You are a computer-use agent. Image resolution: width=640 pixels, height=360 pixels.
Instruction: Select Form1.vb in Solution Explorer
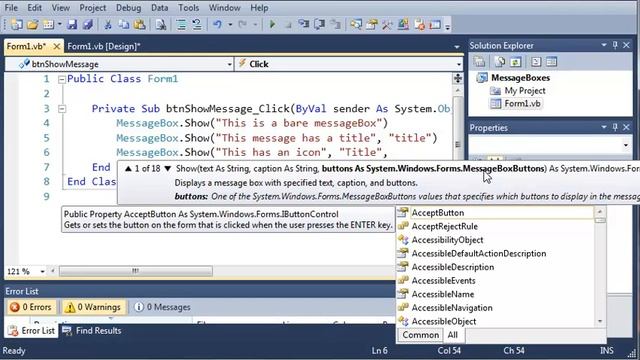pos(522,104)
